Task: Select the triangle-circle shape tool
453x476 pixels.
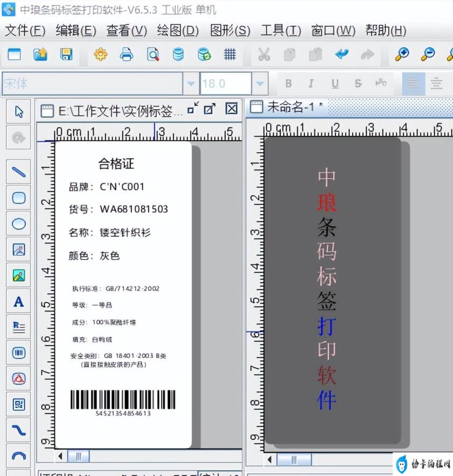Action: coord(19,379)
